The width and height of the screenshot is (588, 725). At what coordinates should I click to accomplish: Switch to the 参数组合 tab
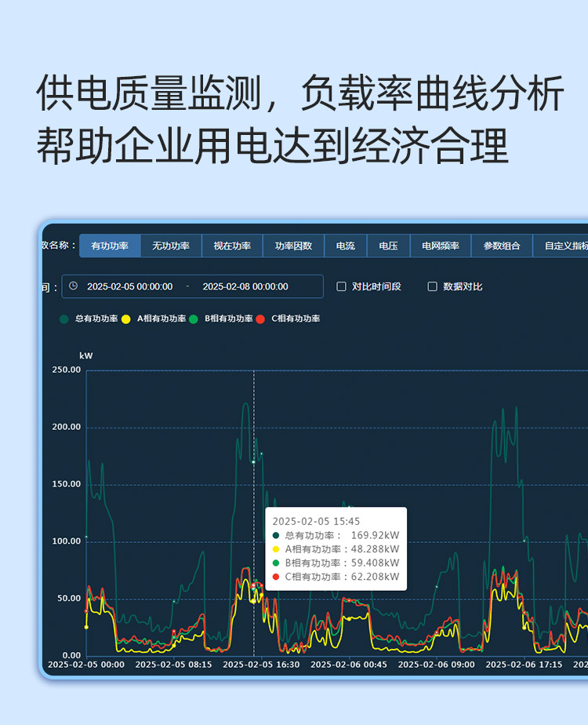[501, 246]
